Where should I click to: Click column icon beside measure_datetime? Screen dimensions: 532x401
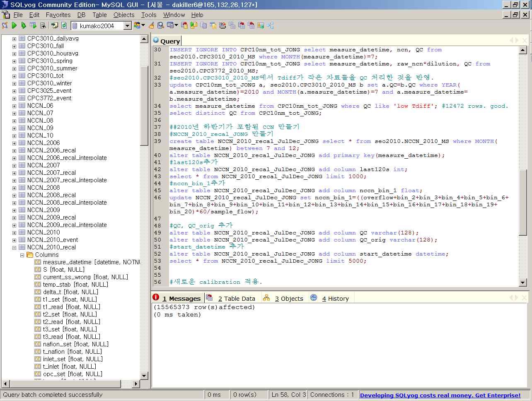pos(38,262)
